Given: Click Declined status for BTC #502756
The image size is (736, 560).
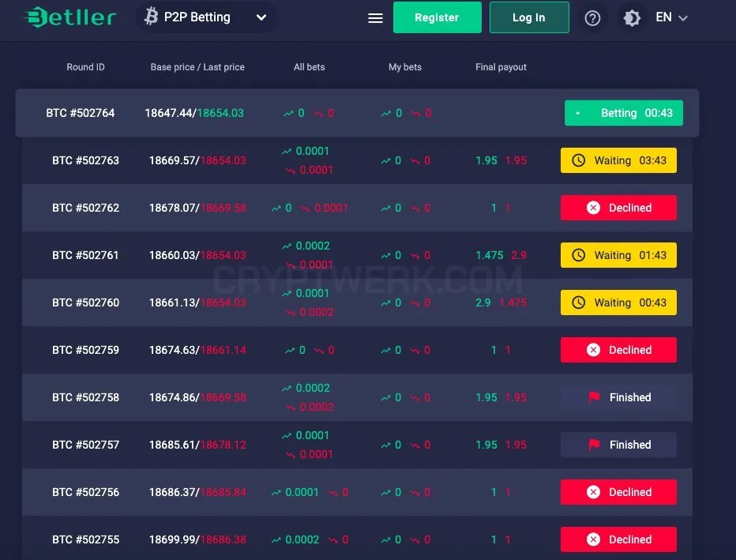Looking at the screenshot, I should [x=618, y=492].
